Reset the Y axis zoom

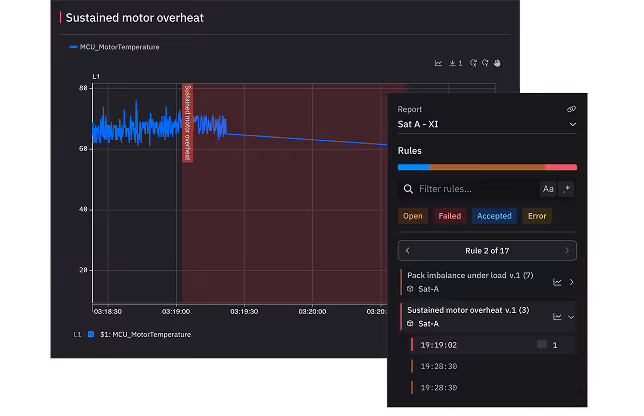[x=485, y=63]
